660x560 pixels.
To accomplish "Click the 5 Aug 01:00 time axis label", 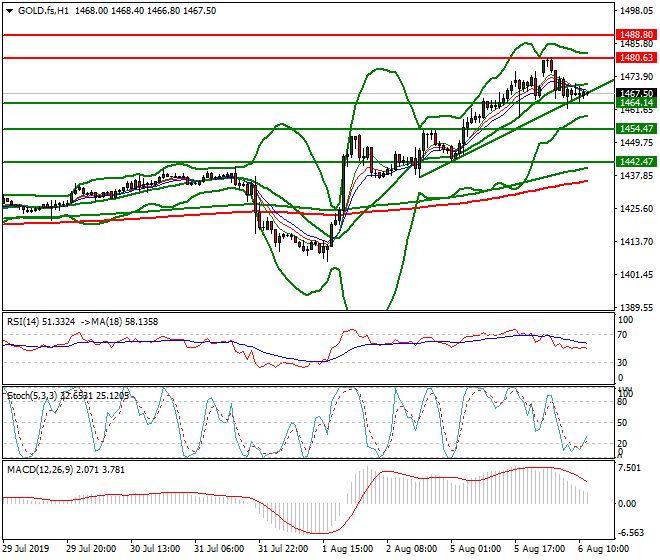I will click(x=475, y=549).
